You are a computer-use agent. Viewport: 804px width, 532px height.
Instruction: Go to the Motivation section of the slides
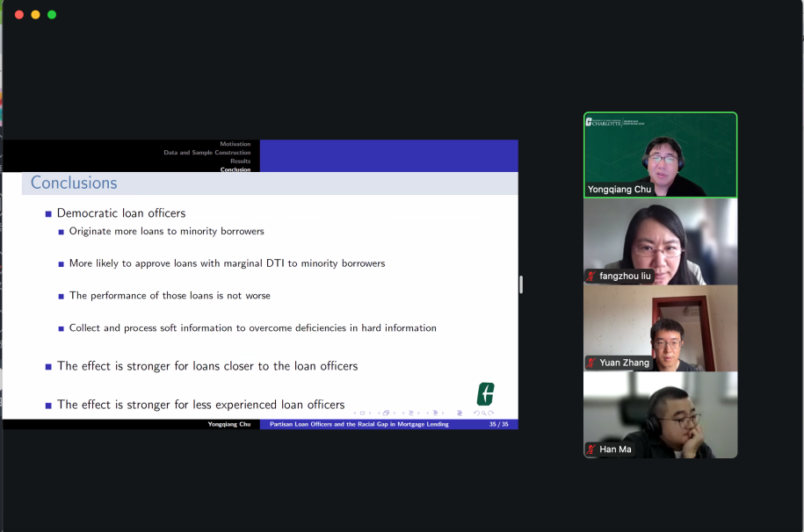[x=235, y=144]
